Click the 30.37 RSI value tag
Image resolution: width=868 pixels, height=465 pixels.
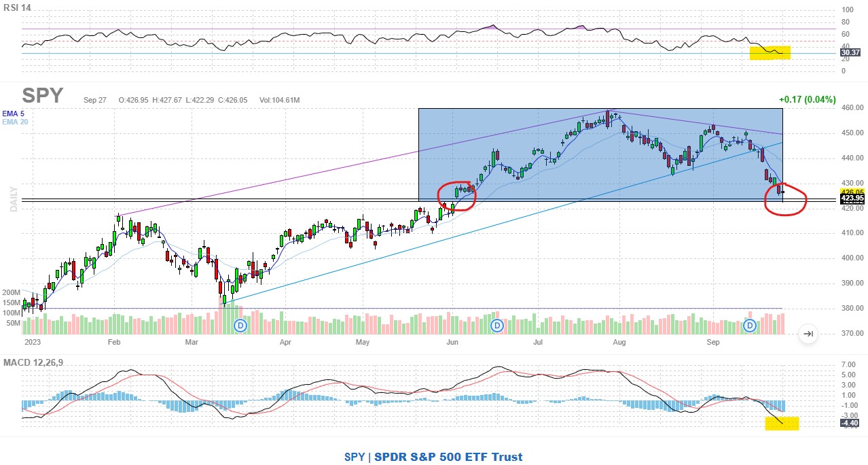849,52
